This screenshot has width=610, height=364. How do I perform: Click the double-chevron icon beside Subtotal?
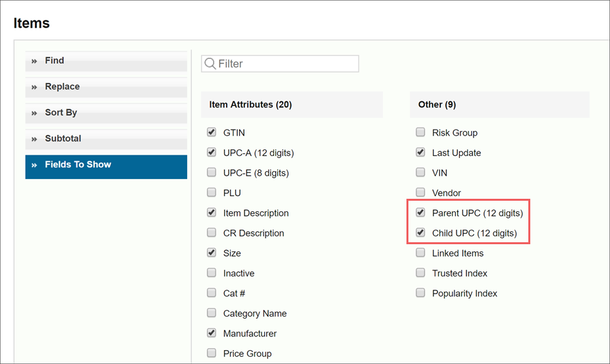tap(34, 140)
